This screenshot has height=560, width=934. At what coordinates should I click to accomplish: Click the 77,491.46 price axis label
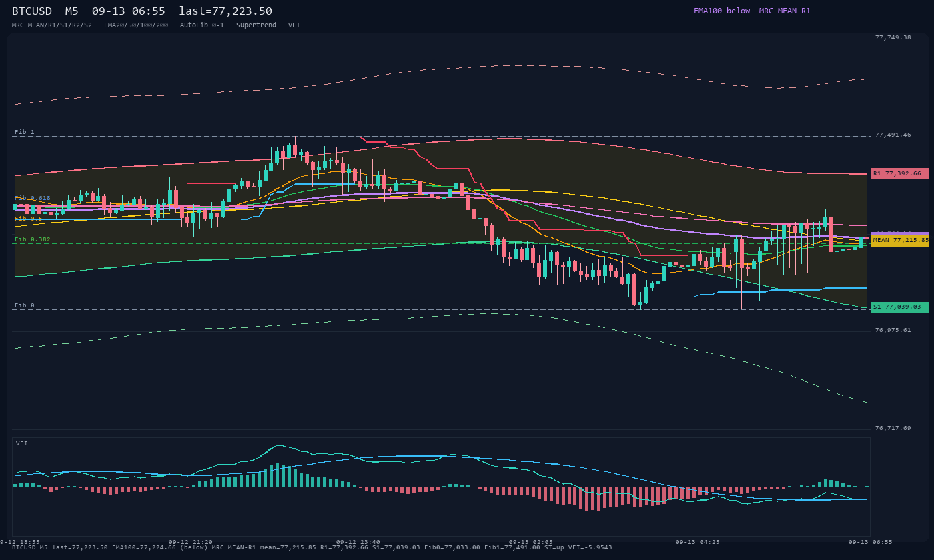pyautogui.click(x=893, y=135)
